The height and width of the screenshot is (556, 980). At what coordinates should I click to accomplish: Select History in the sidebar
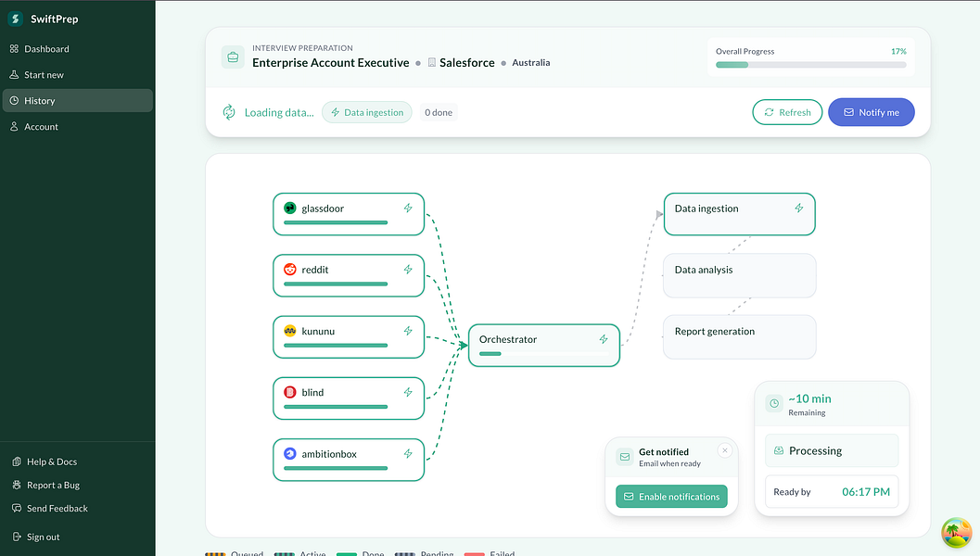tap(78, 101)
